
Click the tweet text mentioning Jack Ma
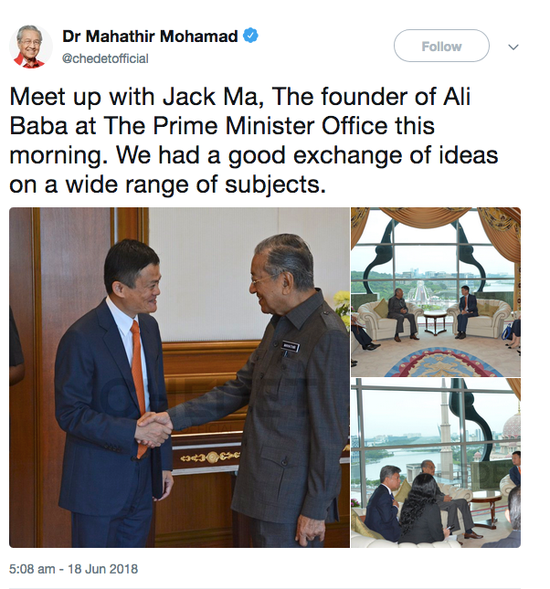pos(240,97)
